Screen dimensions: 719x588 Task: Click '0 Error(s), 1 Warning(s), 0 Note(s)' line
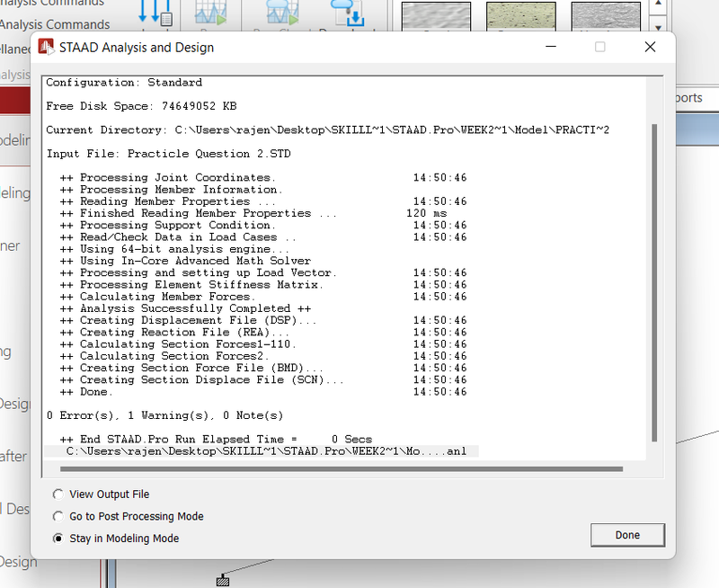[x=164, y=415]
